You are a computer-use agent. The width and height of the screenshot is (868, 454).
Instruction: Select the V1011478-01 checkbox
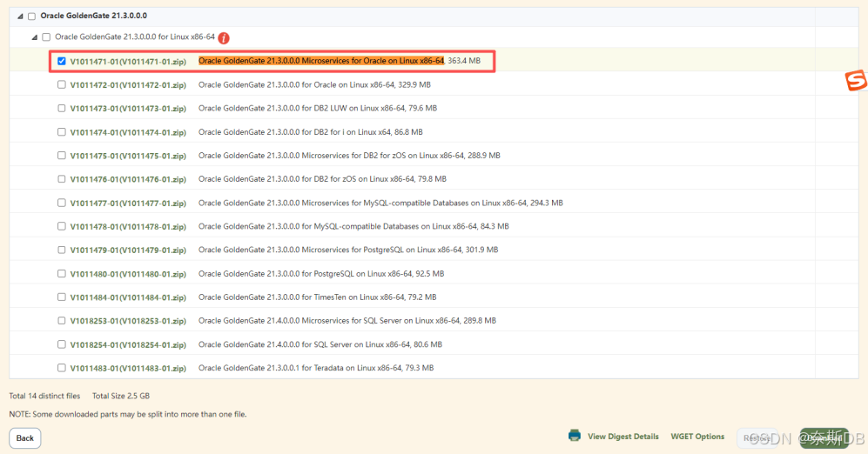point(62,226)
